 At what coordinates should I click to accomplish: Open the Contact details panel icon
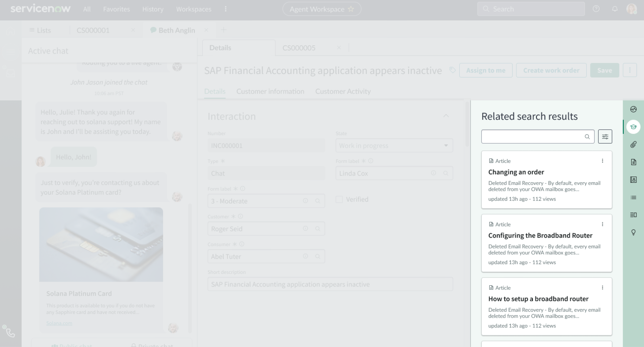[634, 180]
